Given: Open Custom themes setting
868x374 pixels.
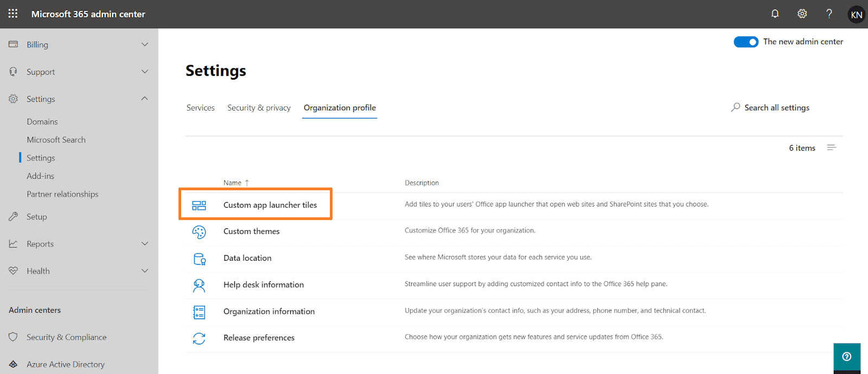Looking at the screenshot, I should click(252, 231).
